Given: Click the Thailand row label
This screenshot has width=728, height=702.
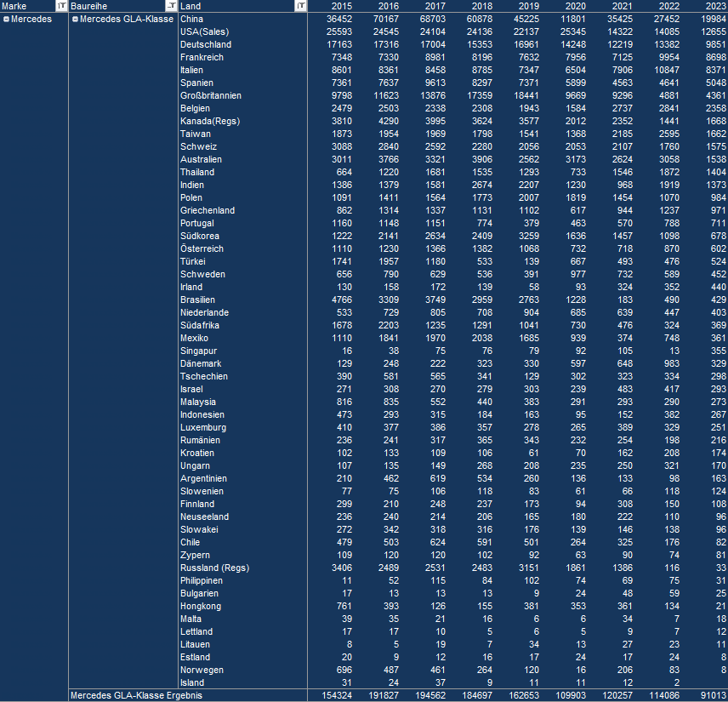Looking at the screenshot, I should 197,173.
